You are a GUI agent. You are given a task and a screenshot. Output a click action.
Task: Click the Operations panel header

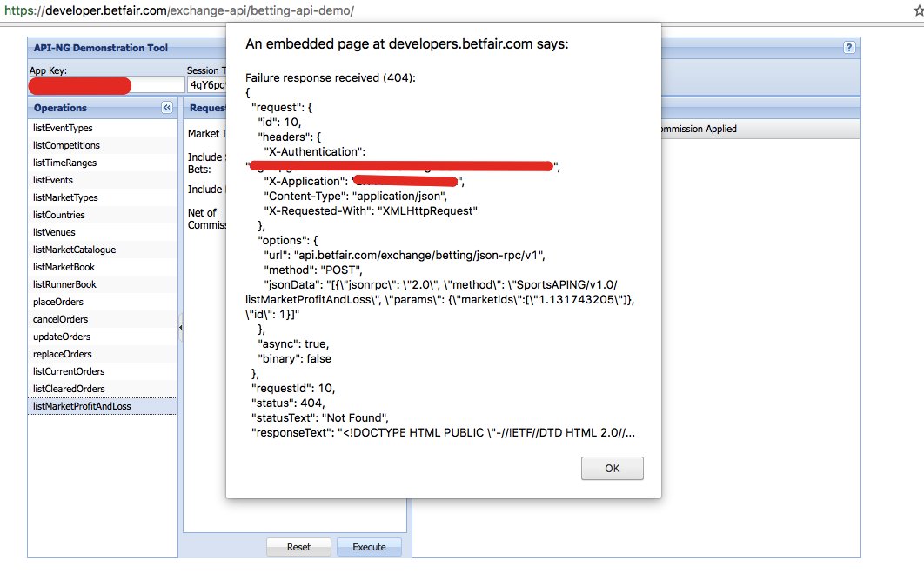[103, 108]
